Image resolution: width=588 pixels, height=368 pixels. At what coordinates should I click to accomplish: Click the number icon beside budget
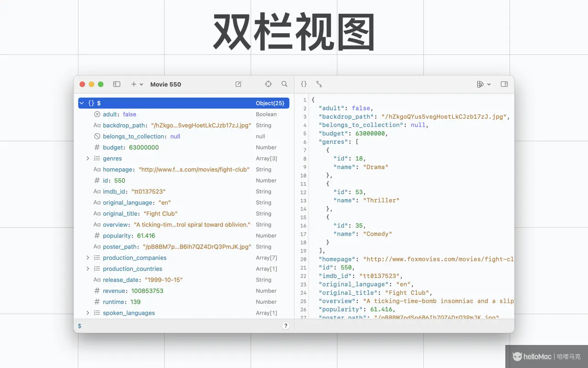[97, 147]
